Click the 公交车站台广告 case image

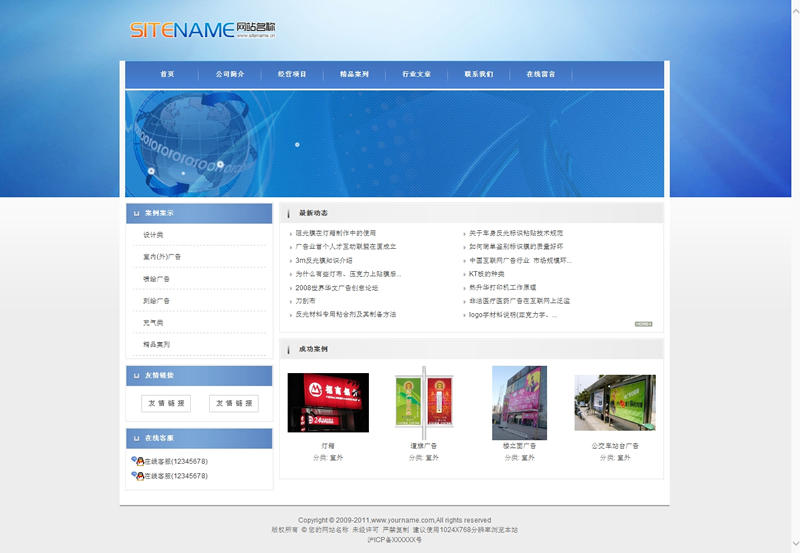(x=615, y=402)
